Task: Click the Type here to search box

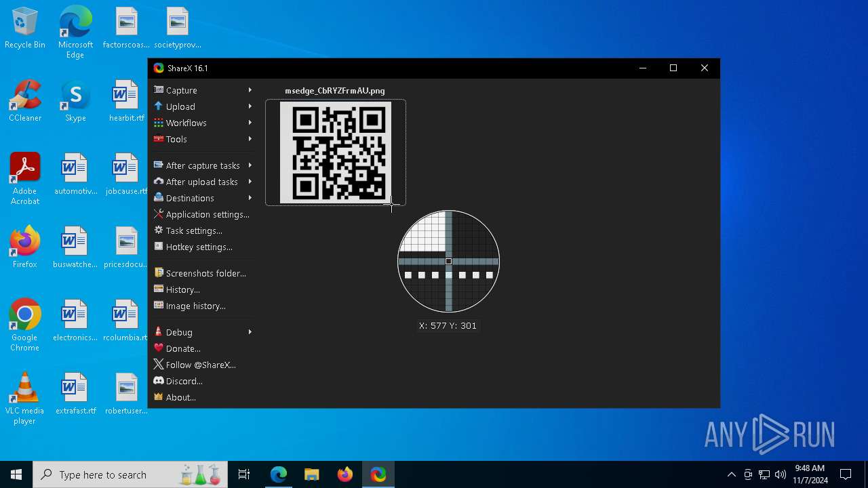Action: pos(132,474)
